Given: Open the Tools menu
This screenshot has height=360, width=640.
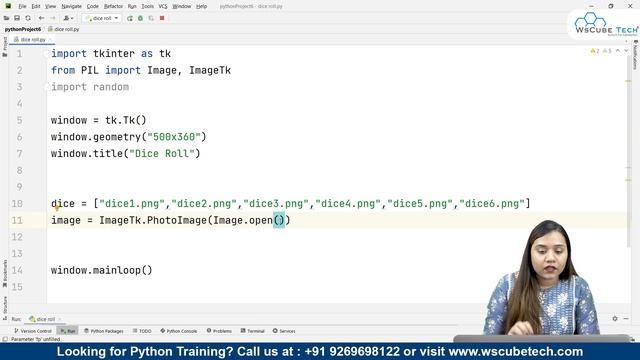Looking at the screenshot, I should (x=147, y=6).
